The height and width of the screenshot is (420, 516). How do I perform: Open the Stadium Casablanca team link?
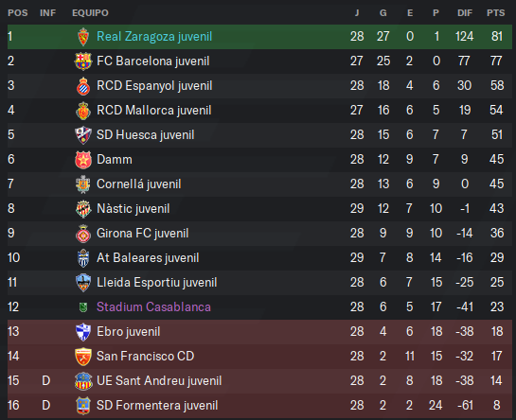pyautogui.click(x=153, y=307)
